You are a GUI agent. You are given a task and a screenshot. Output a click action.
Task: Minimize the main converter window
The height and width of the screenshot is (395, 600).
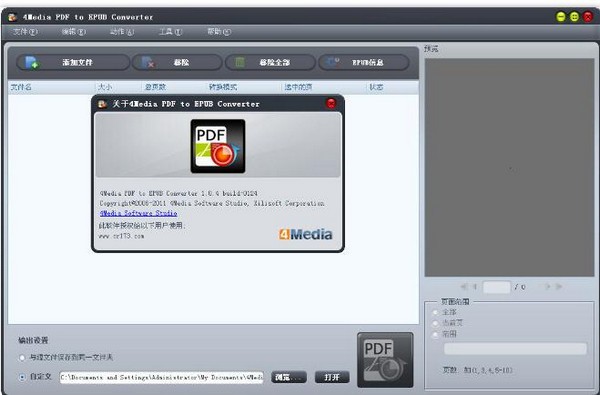[x=561, y=17]
